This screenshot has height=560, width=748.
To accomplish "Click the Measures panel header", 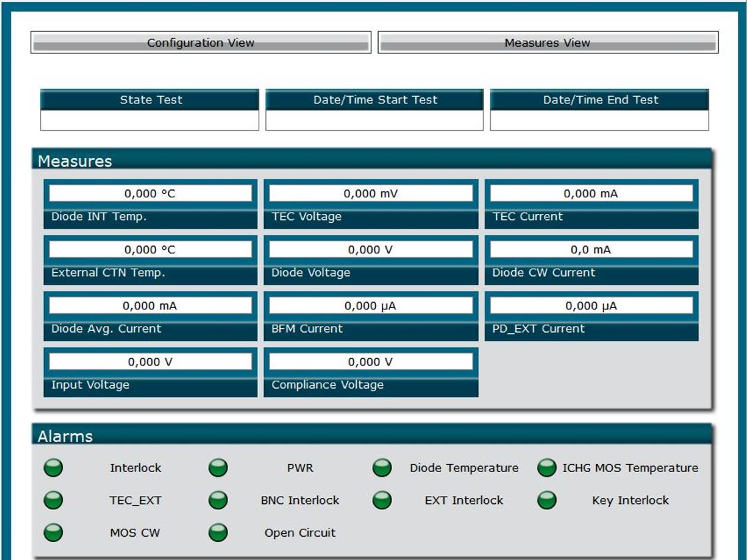I will [373, 161].
